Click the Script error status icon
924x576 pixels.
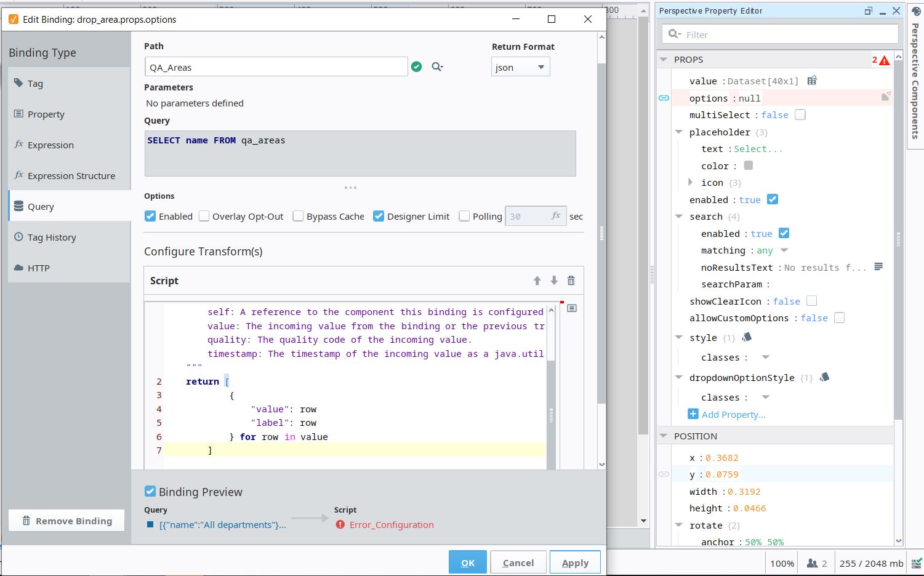click(340, 525)
